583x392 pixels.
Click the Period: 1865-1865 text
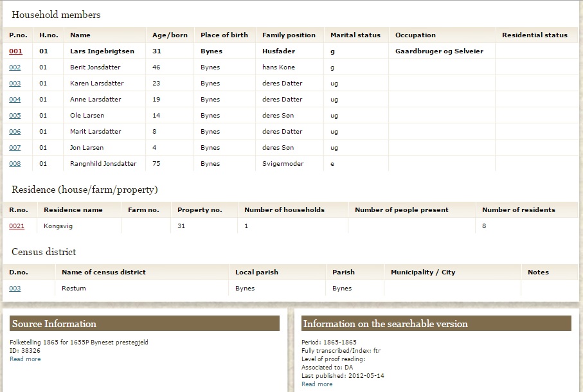[329, 343]
